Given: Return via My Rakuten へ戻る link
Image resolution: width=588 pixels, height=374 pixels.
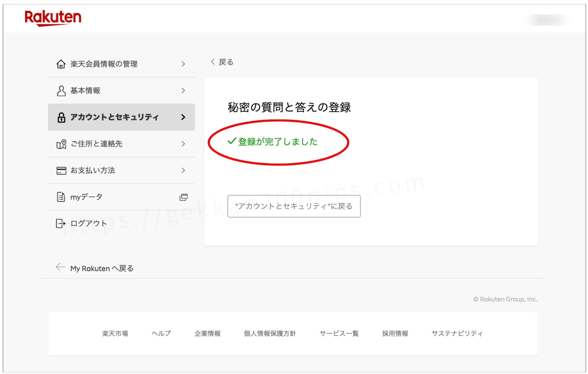Looking at the screenshot, I should coord(102,269).
